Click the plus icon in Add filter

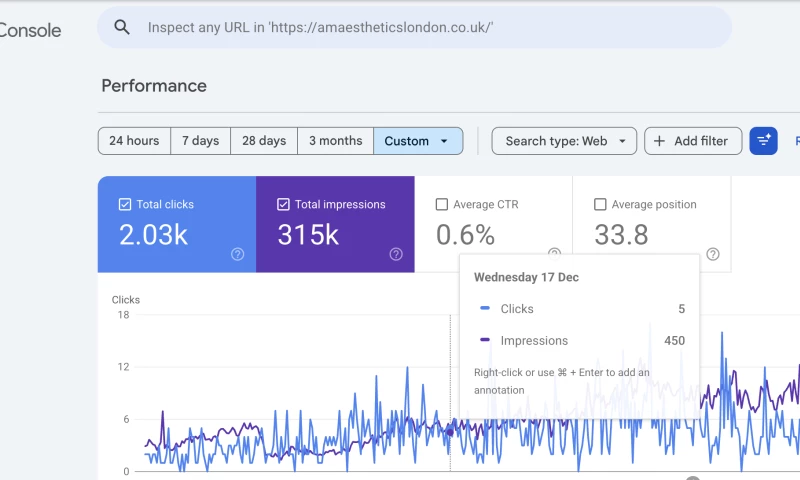pos(659,141)
